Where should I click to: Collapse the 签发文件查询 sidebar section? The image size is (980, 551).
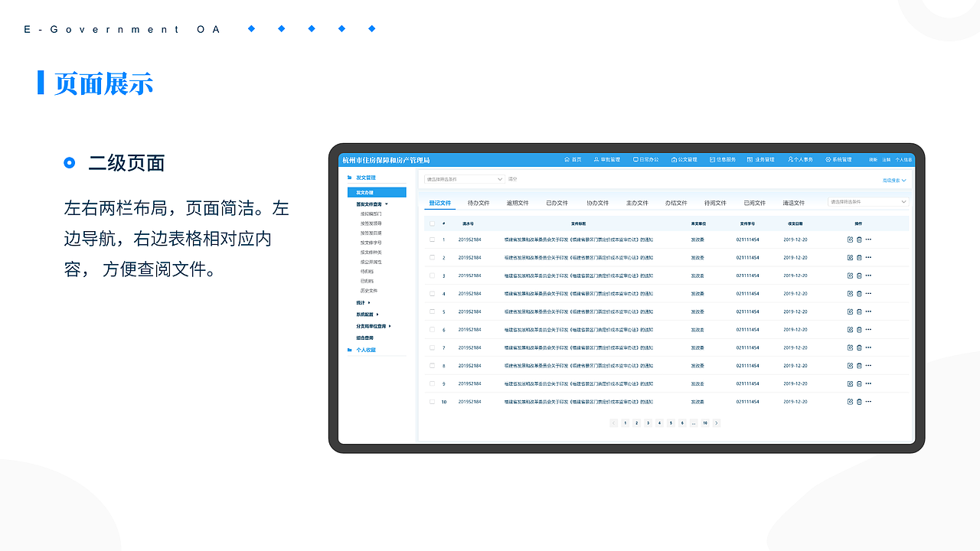pos(387,204)
